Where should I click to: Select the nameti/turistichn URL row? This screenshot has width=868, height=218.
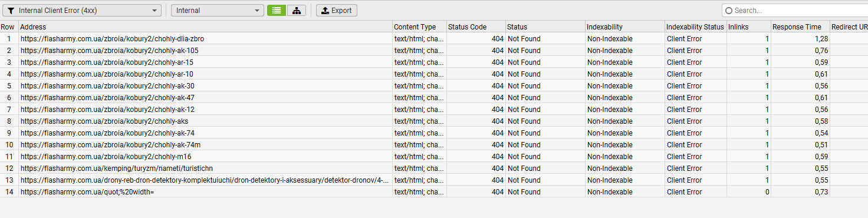point(434,168)
